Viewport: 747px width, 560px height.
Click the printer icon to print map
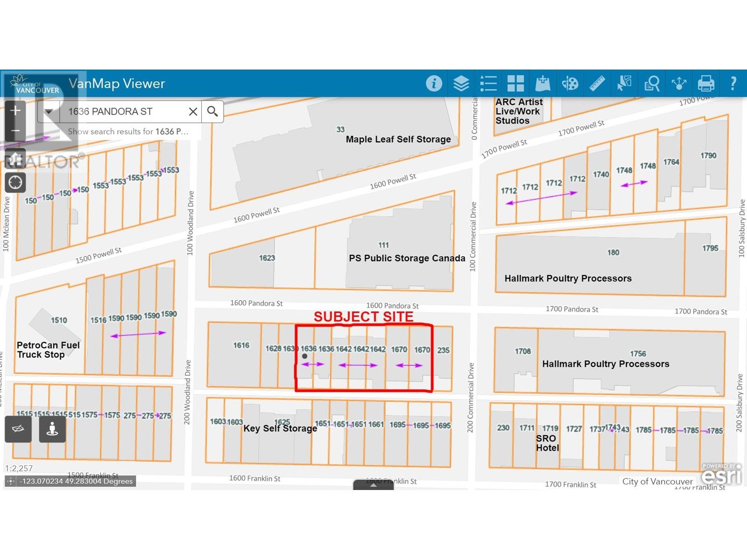coord(705,84)
